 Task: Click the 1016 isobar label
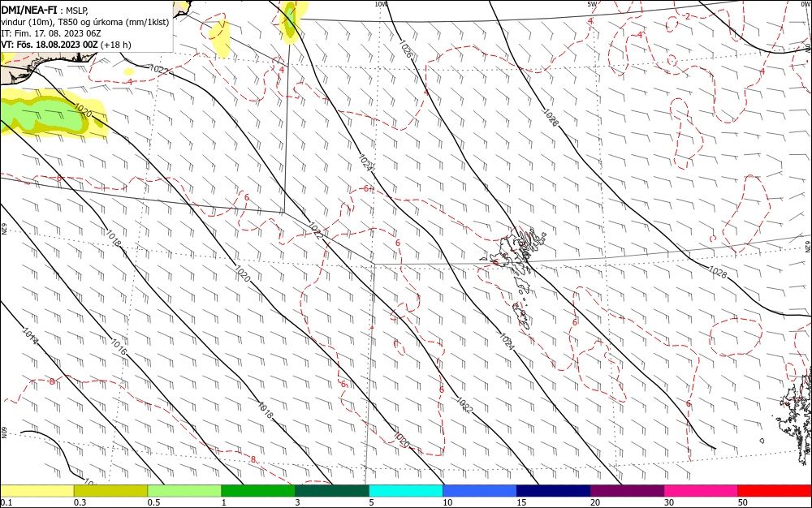[x=119, y=347]
